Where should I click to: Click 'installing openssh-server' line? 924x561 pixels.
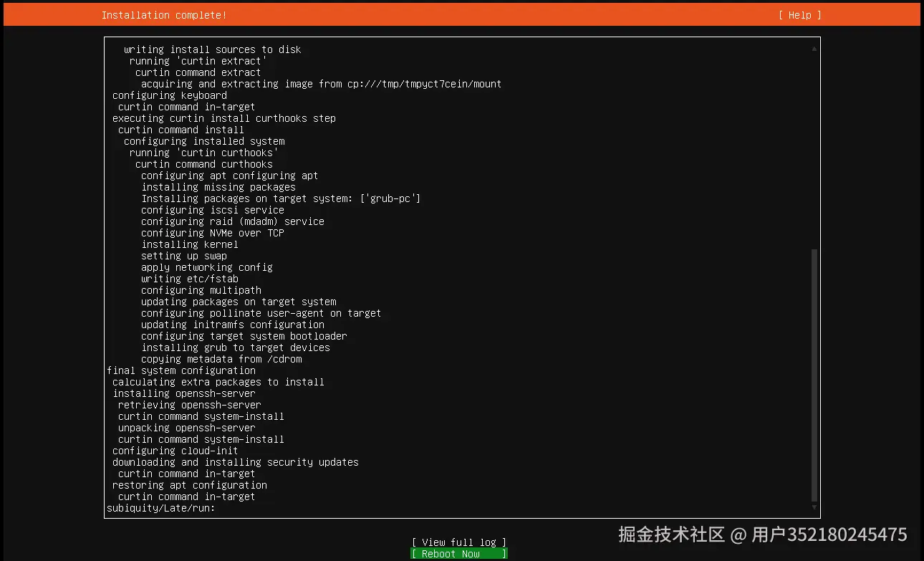tap(184, 393)
